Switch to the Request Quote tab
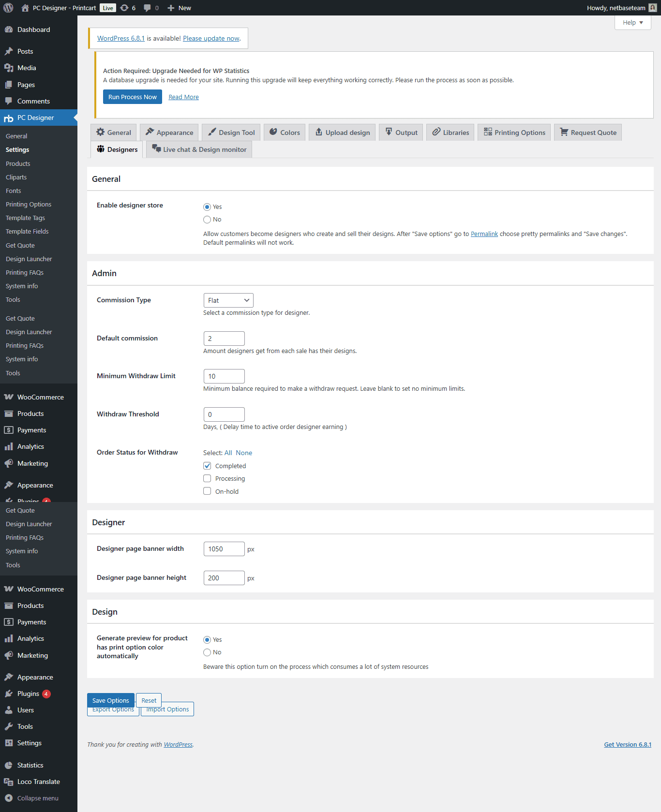The height and width of the screenshot is (812, 661). point(588,133)
